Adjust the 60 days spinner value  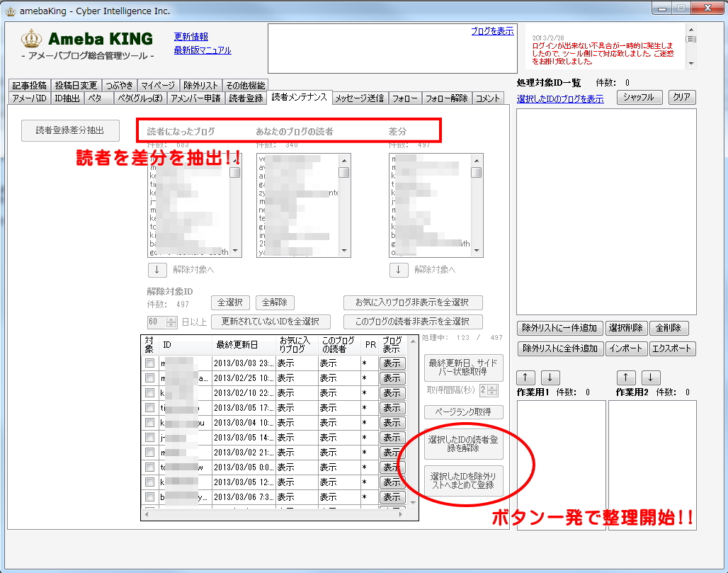(x=171, y=322)
